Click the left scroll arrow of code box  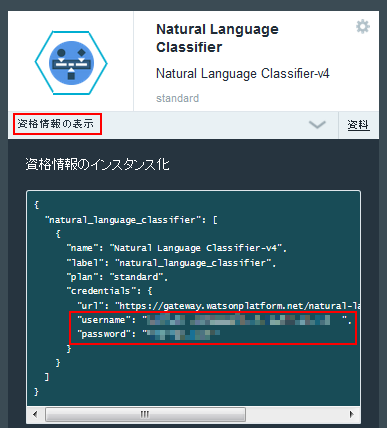(x=35, y=414)
